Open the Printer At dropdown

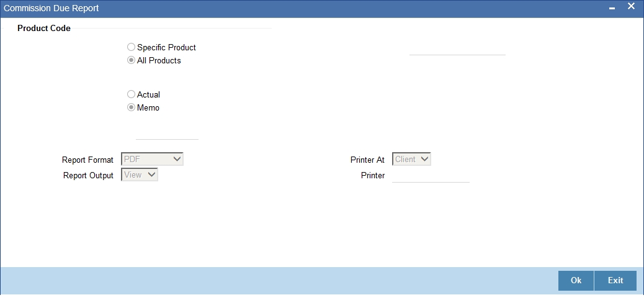pyautogui.click(x=411, y=159)
